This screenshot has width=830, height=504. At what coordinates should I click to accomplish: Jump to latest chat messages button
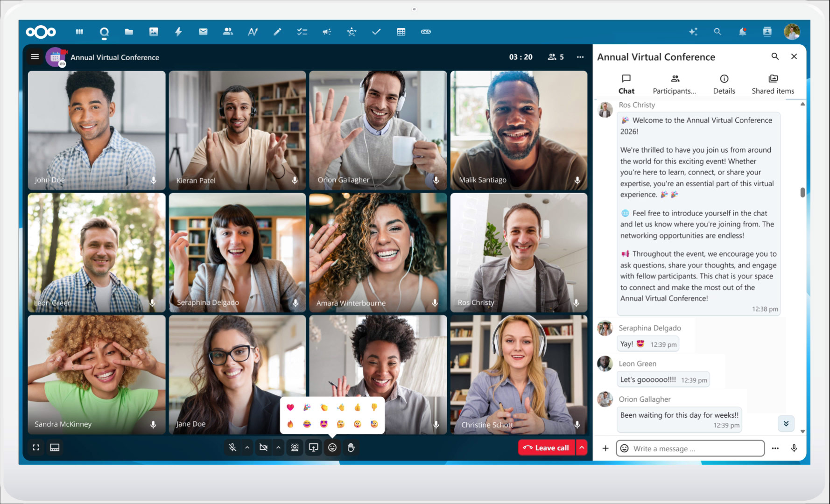point(786,424)
